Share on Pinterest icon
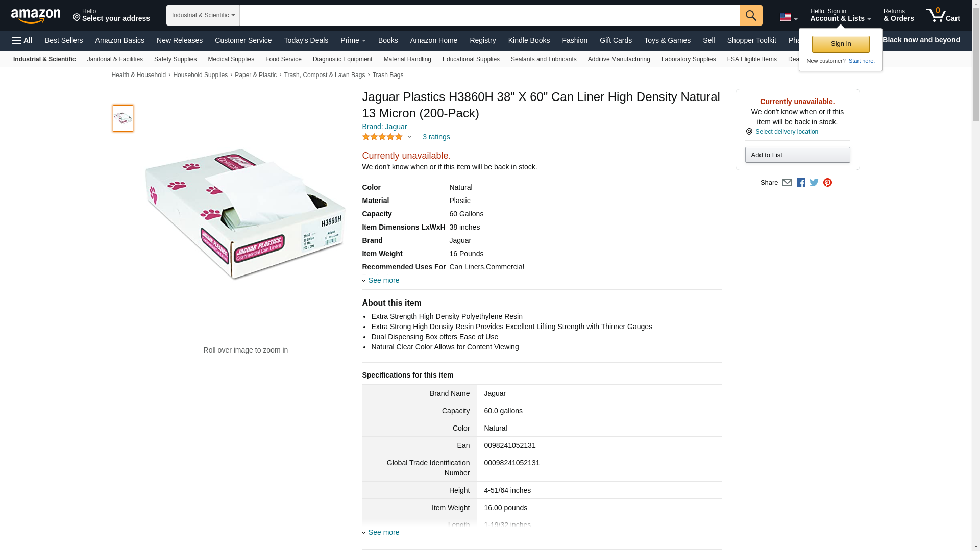 coord(827,183)
